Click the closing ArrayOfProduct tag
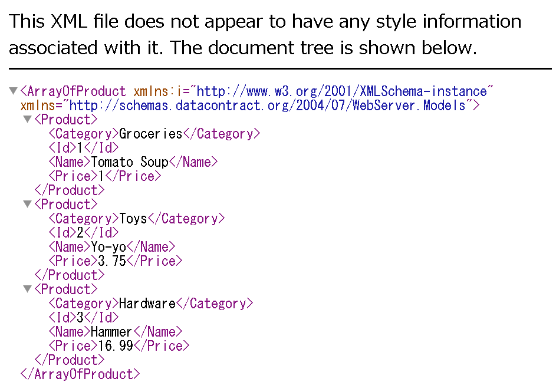 [80, 375]
